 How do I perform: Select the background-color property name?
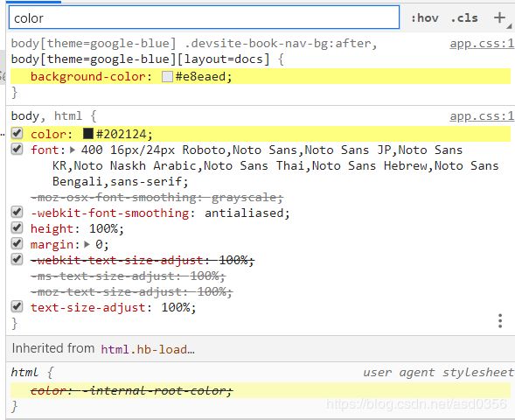87,77
